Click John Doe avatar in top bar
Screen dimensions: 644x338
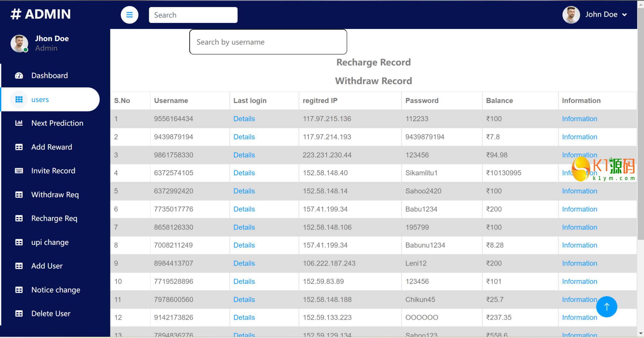pyautogui.click(x=571, y=15)
